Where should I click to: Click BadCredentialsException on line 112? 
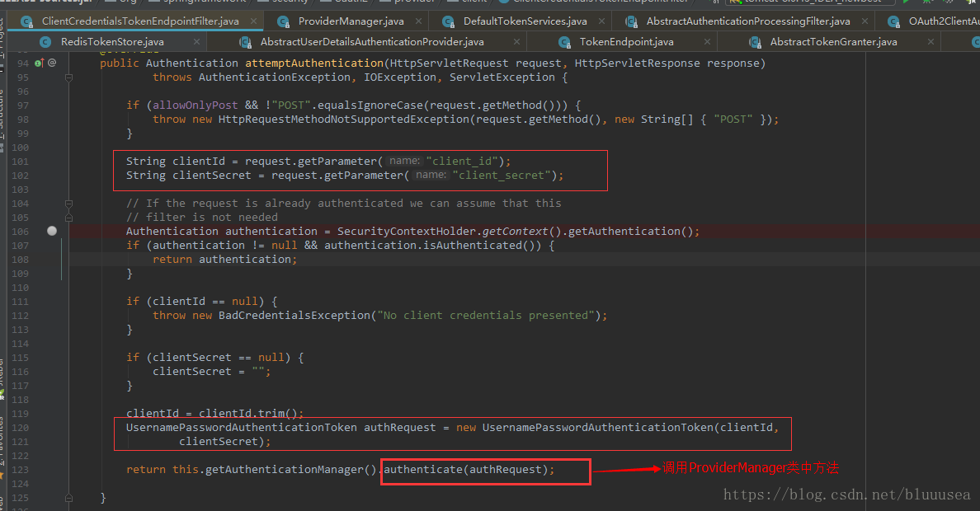tap(294, 316)
